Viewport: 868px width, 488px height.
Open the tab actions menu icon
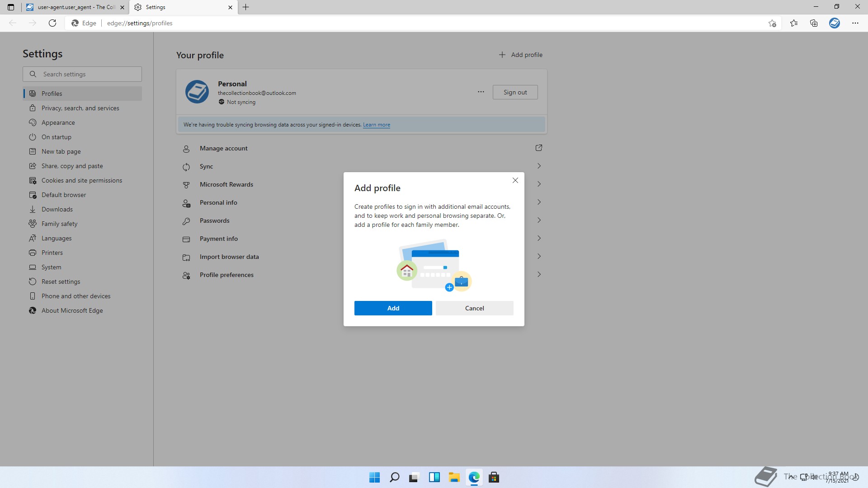click(11, 7)
